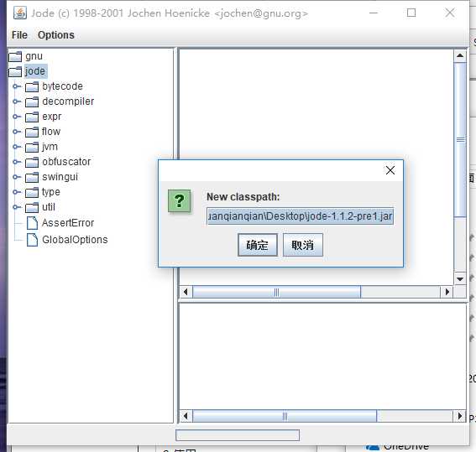Screen dimensions: 476x452
Task: Select the flow tree label
Action: click(51, 132)
